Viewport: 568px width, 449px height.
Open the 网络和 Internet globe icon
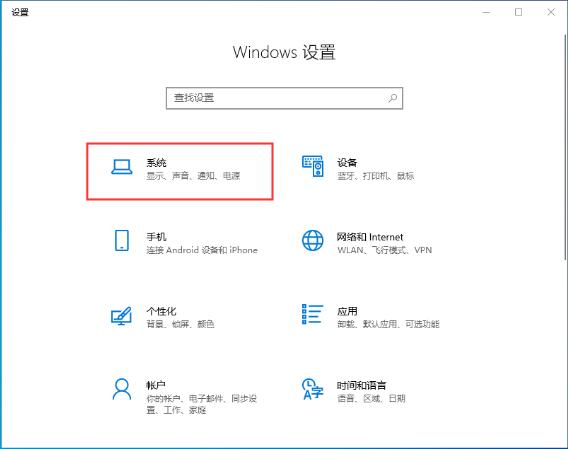coord(313,240)
